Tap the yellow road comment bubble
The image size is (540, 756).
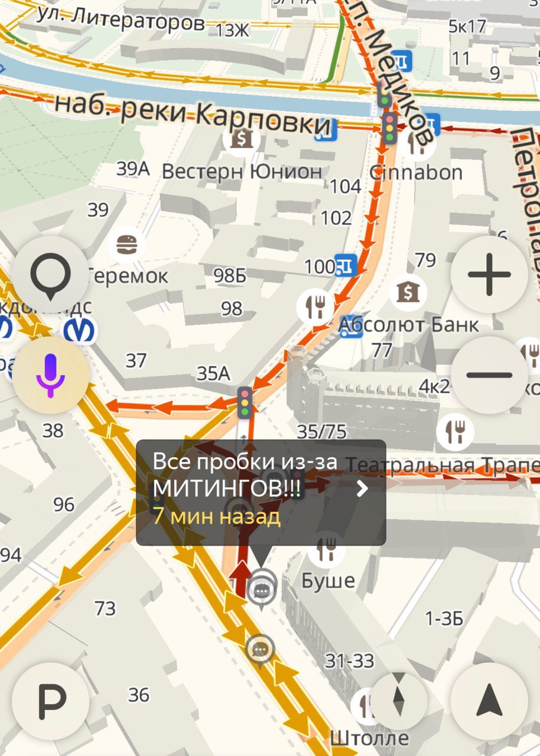tap(259, 650)
